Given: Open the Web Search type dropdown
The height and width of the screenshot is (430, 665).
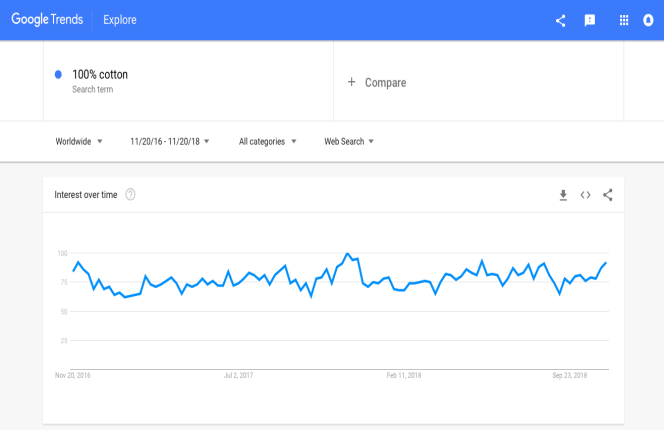Looking at the screenshot, I should coord(349,142).
